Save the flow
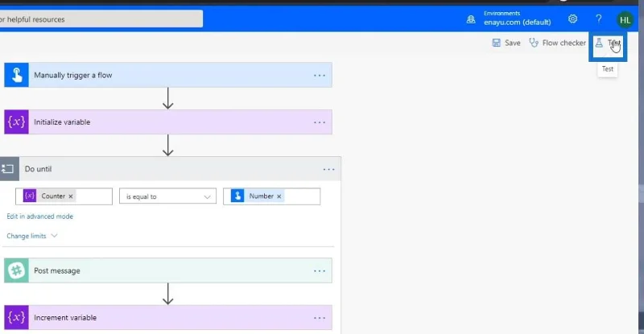644x334 pixels. click(x=506, y=43)
